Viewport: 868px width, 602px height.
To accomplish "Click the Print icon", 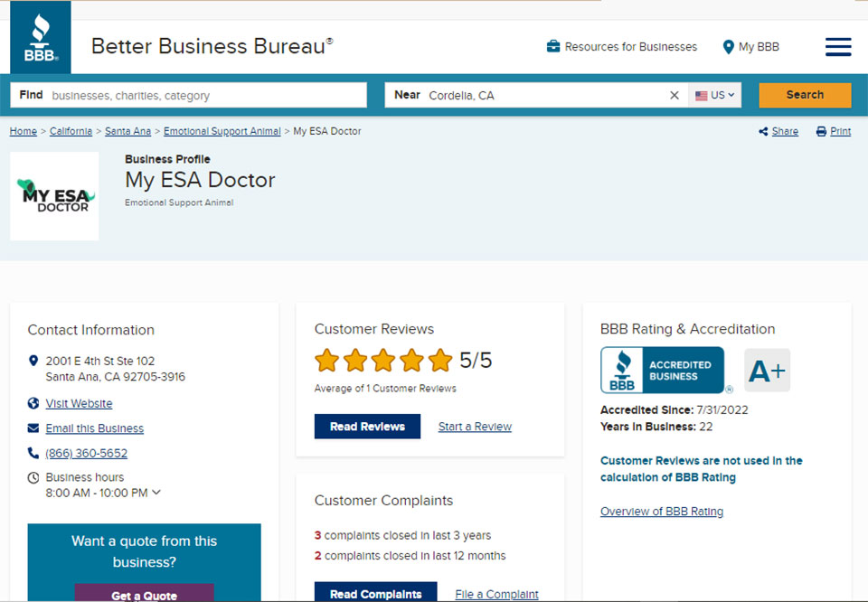I will pyautogui.click(x=821, y=132).
